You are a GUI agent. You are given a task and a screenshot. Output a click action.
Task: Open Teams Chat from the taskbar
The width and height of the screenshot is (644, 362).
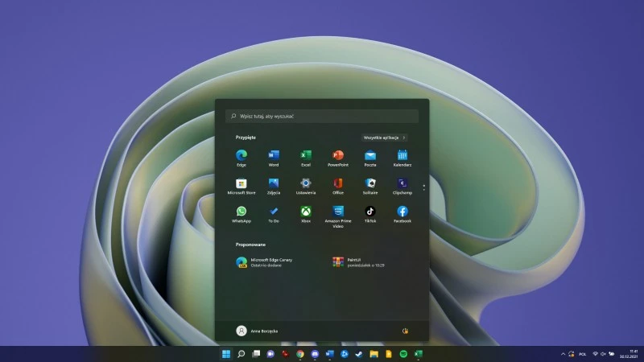(270, 354)
